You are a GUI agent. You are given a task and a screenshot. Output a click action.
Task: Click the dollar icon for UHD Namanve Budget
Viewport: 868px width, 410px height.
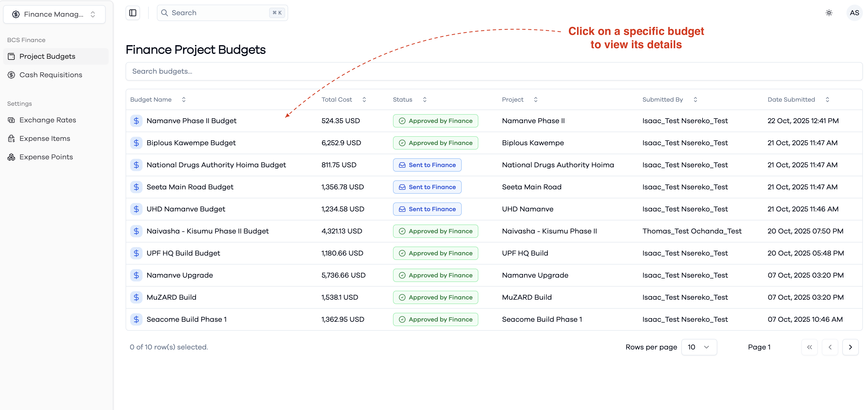coord(136,209)
